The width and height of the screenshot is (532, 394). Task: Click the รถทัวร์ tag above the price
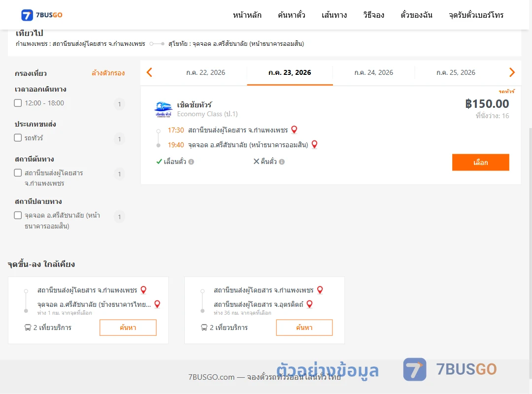tap(506, 91)
